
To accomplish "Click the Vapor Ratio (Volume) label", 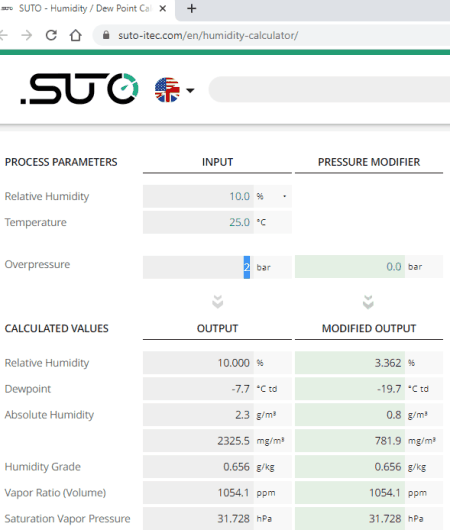I will tap(55, 493).
